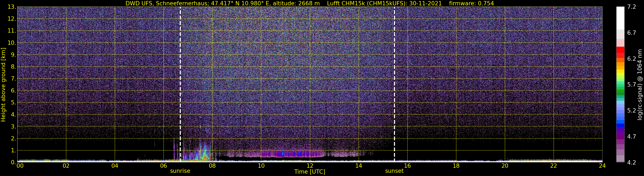Click the 12 tick on the time axis
The width and height of the screenshot is (644, 176).
tap(310, 166)
